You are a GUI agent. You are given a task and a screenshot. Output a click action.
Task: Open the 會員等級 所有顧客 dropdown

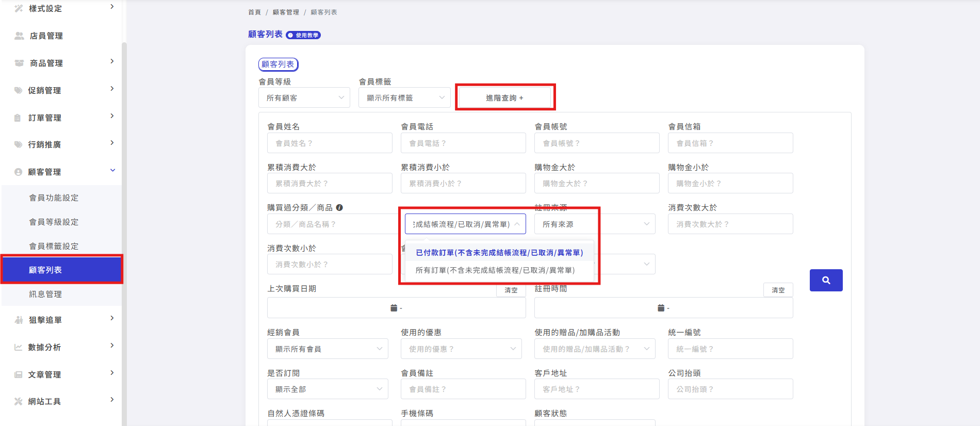(x=304, y=97)
